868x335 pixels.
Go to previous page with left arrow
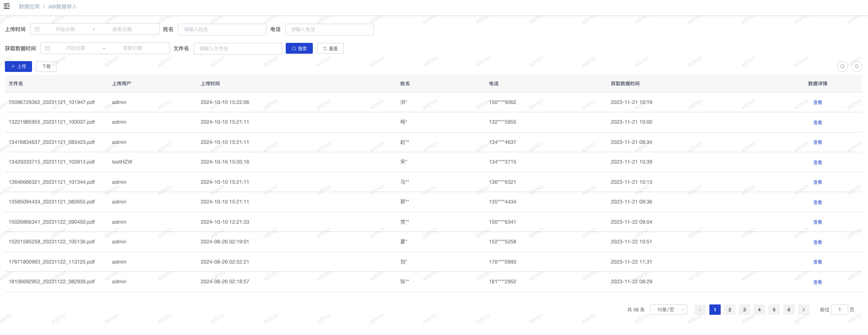700,310
